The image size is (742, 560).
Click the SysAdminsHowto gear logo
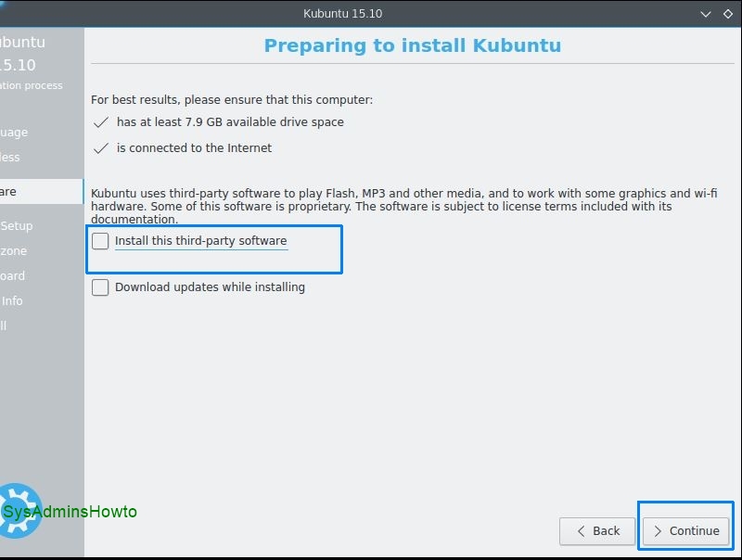click(x=19, y=511)
